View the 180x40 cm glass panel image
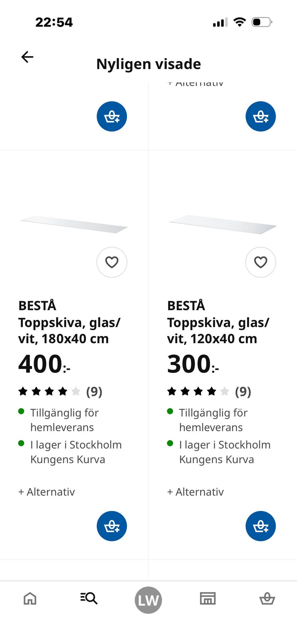 point(74,224)
